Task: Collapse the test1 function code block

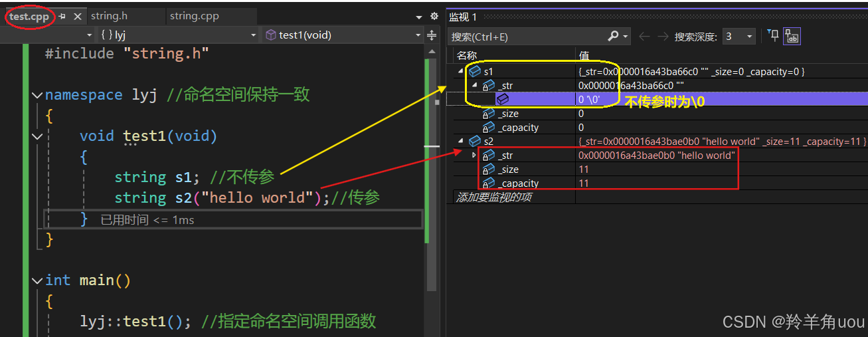Action: (x=37, y=136)
